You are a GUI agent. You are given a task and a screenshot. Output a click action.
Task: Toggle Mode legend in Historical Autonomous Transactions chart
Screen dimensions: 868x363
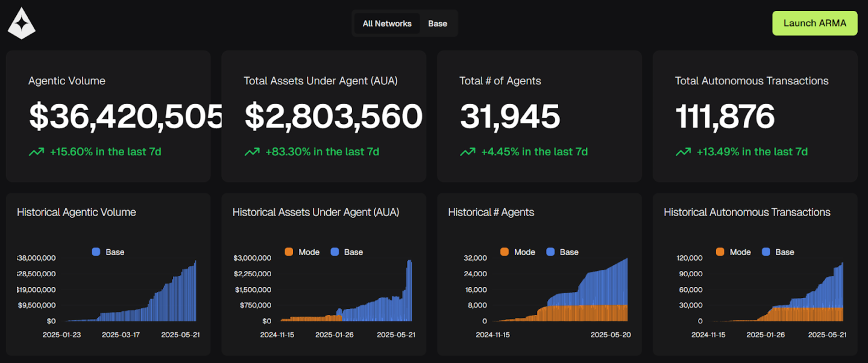click(x=733, y=252)
